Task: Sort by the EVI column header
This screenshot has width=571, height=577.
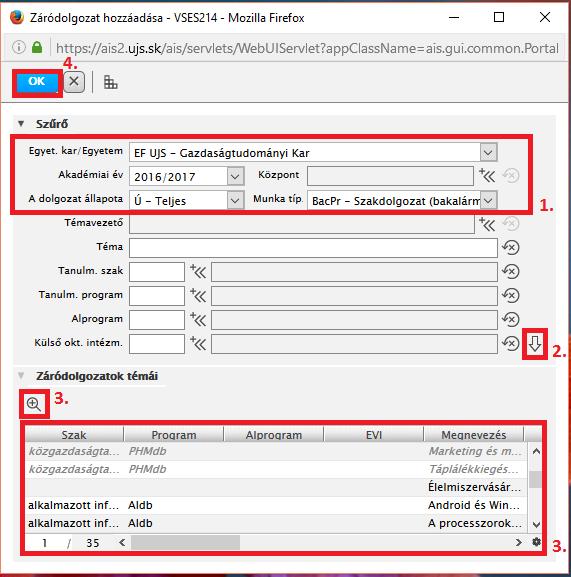Action: point(374,435)
